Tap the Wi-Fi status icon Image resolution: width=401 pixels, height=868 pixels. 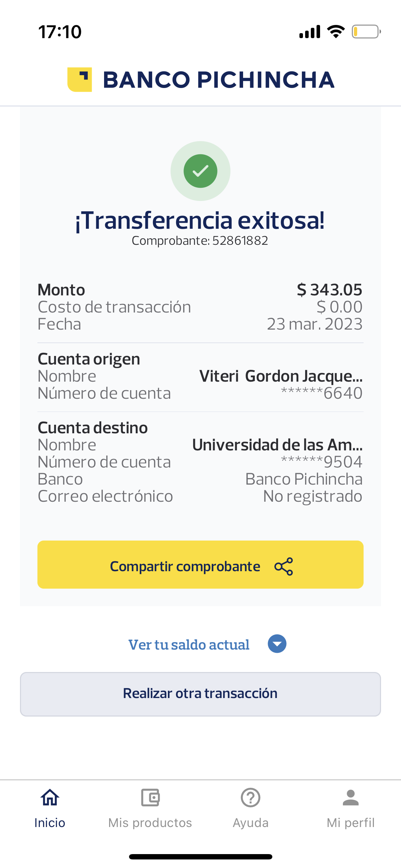(336, 32)
